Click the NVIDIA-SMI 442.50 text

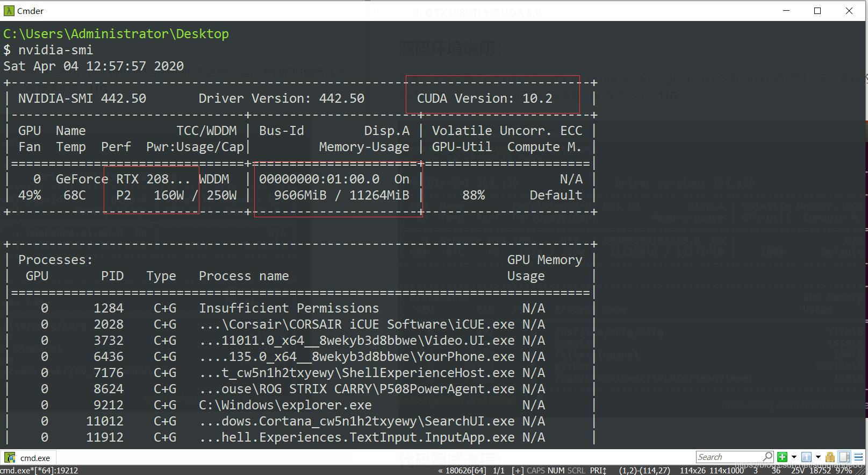coord(82,98)
